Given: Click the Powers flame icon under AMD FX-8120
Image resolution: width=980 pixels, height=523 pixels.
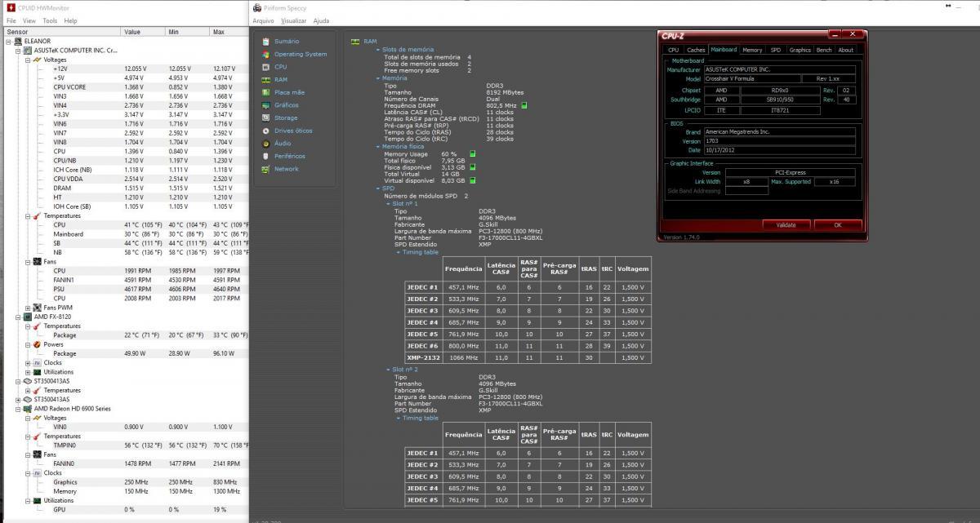Looking at the screenshot, I should 37,344.
